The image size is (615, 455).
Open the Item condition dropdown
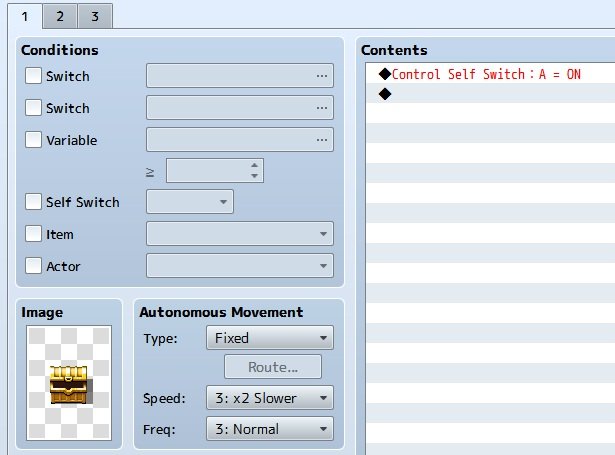[240, 234]
